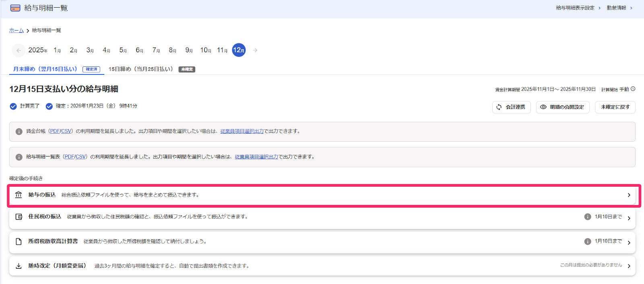Click the document icon for 所得税徴収高計算書
Image resolution: width=644 pixels, height=284 pixels.
click(x=19, y=241)
